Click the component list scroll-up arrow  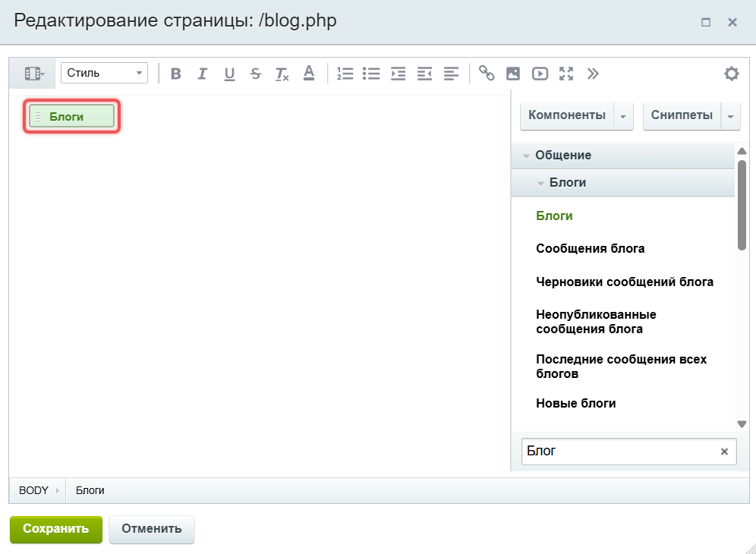(742, 151)
